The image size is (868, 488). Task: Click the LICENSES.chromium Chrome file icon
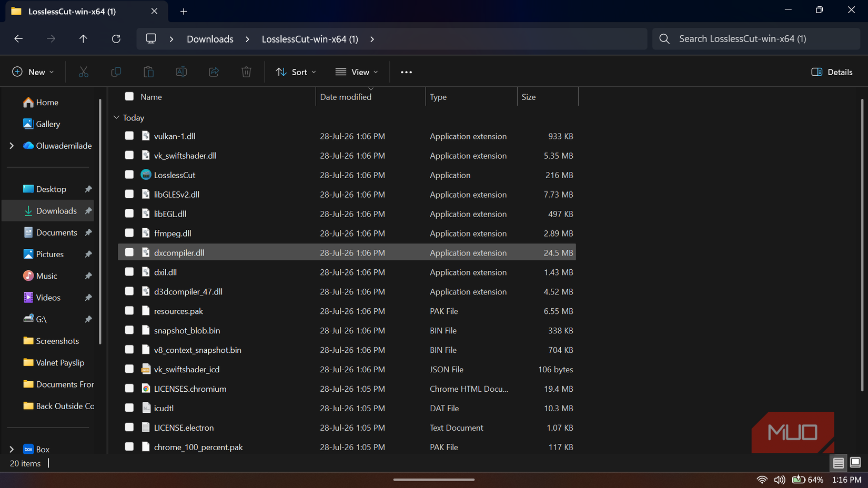[x=146, y=389]
